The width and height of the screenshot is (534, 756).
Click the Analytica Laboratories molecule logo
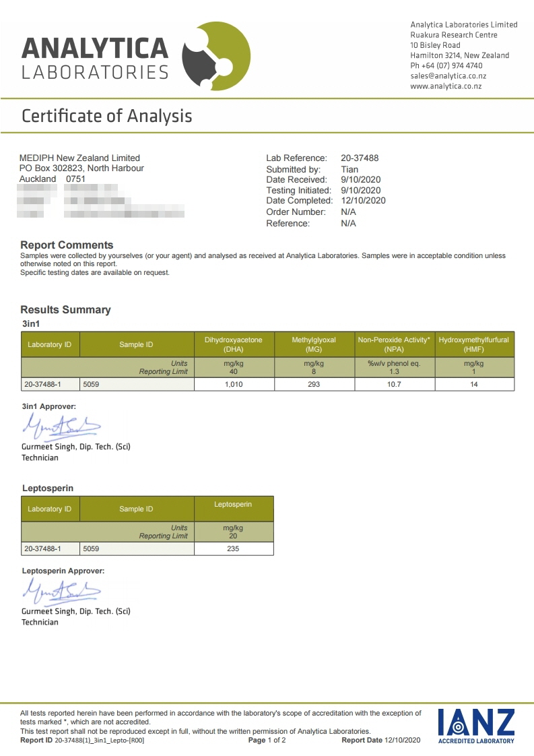pyautogui.click(x=216, y=56)
